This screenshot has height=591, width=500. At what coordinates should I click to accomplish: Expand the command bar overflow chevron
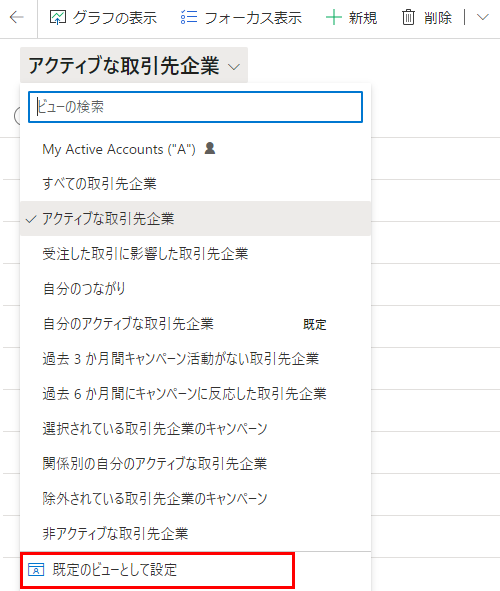coord(483,17)
